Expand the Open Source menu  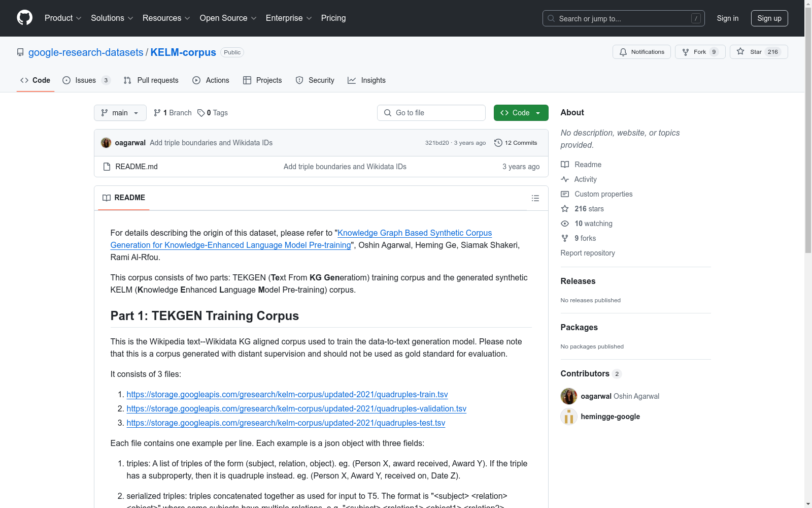(x=228, y=18)
